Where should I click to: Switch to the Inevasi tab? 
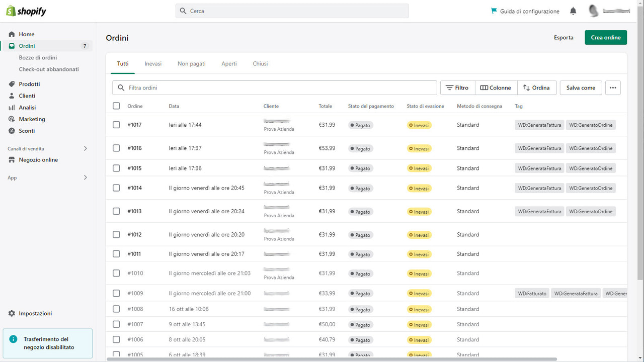click(153, 64)
